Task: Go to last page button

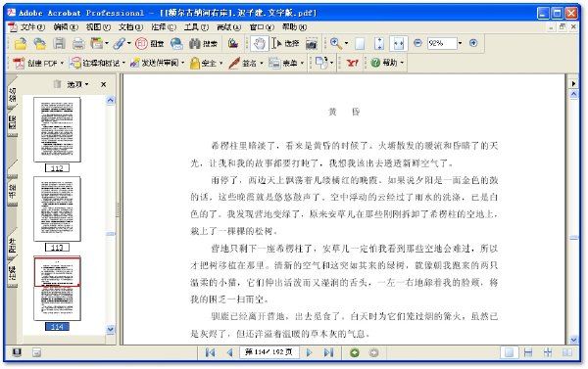Action: tap(329, 352)
